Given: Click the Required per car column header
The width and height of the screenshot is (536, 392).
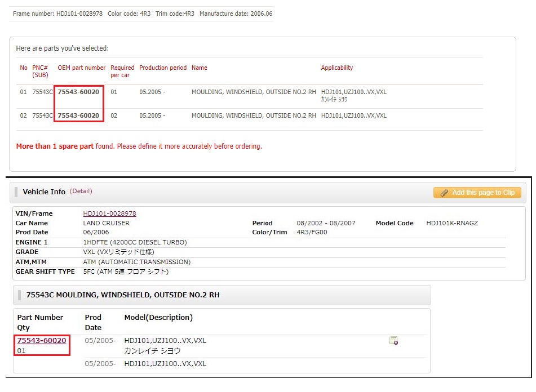Looking at the screenshot, I should [122, 71].
